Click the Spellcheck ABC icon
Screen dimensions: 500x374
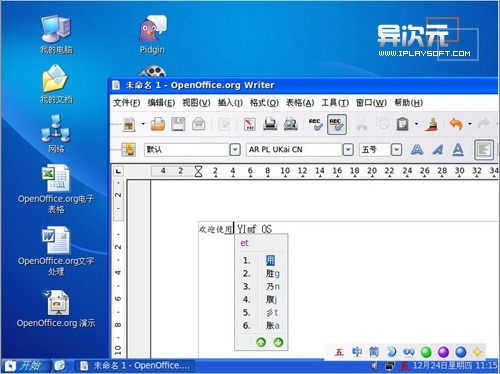point(316,124)
